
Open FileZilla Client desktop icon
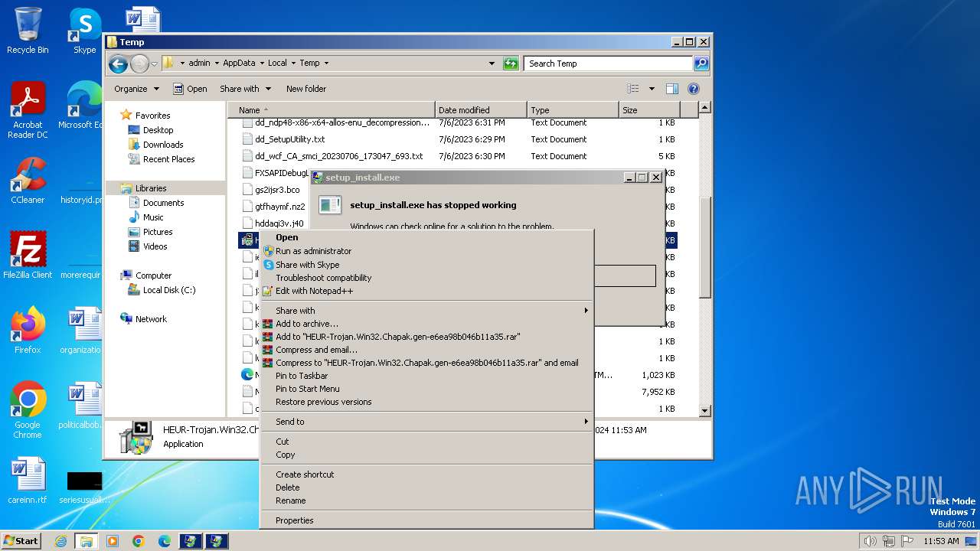(x=28, y=255)
